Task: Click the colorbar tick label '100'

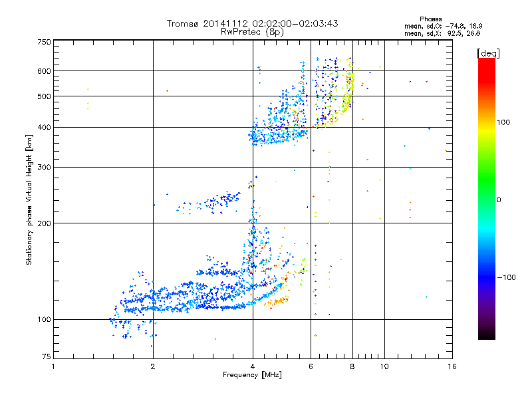Action: [x=503, y=122]
